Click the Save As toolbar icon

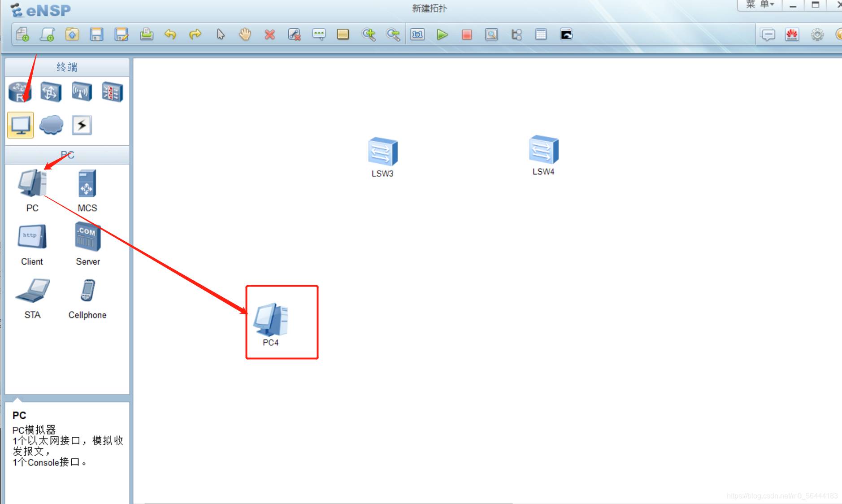click(x=121, y=35)
